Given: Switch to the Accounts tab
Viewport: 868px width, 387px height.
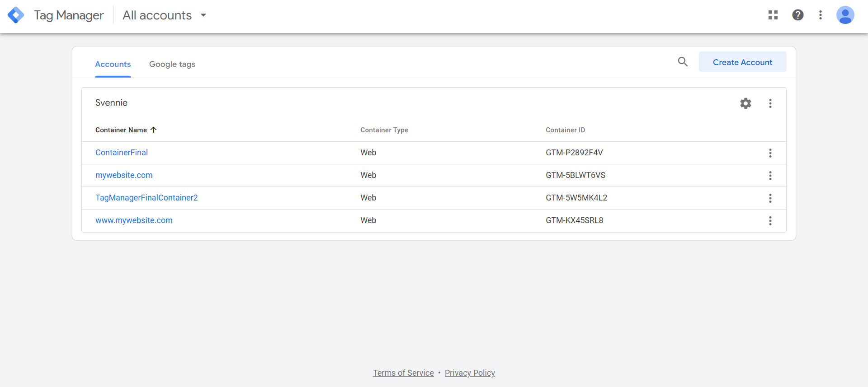Looking at the screenshot, I should point(113,64).
